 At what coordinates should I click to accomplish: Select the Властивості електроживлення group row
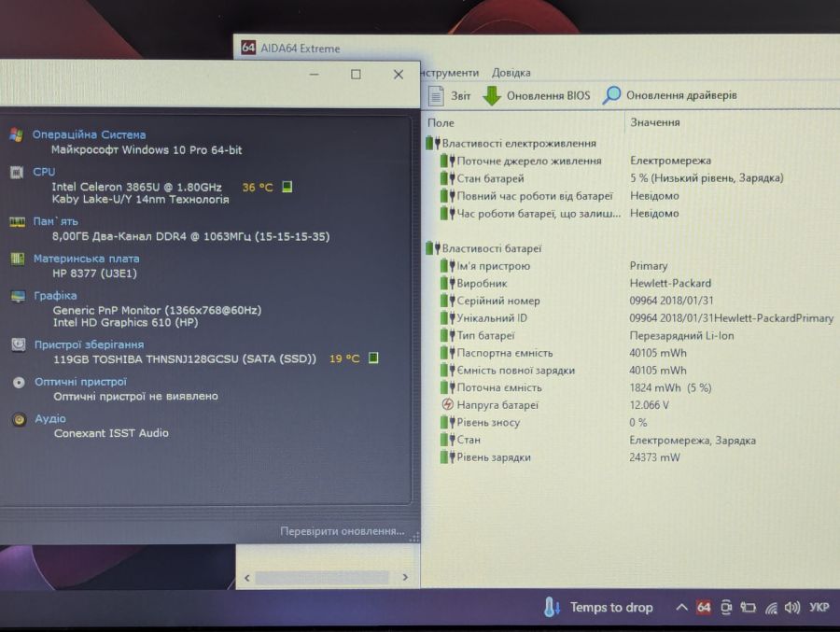tap(511, 143)
